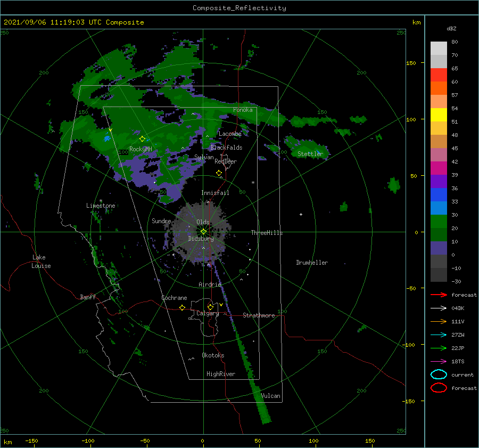This screenshot has height=448, width=479.
Task: Click the RedDeer city label
Action: (x=226, y=161)
